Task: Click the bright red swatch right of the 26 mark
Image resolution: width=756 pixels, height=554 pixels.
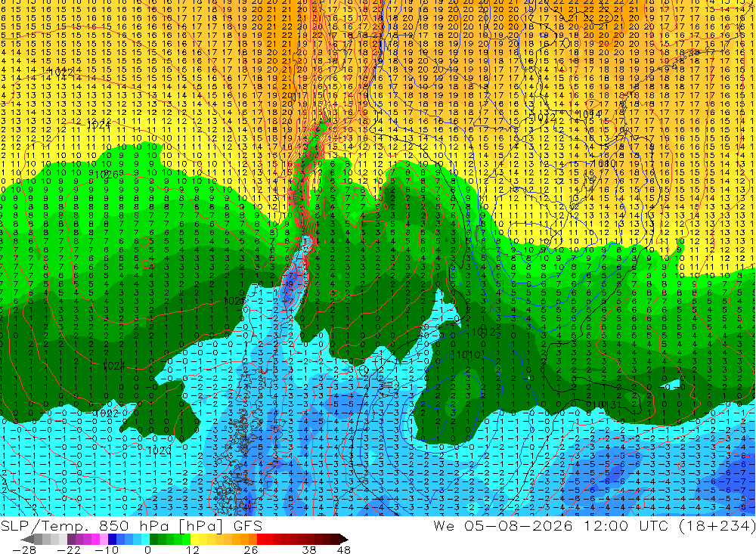Action: click(x=261, y=540)
